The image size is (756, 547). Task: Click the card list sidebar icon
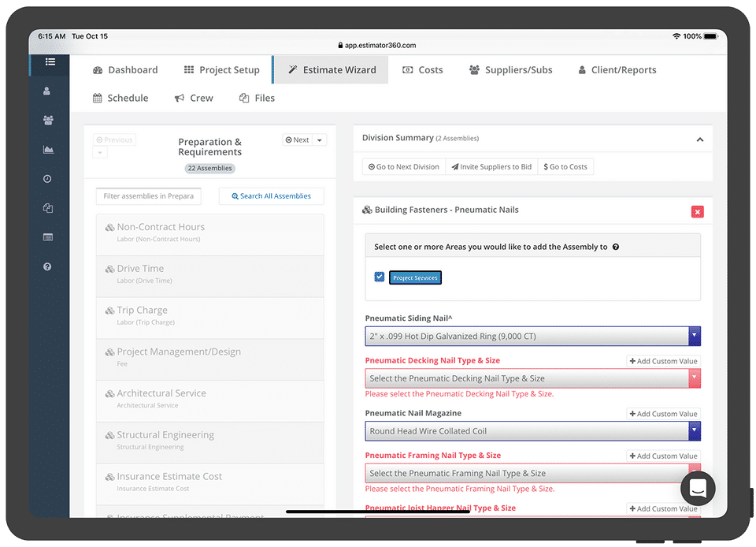coord(48,237)
